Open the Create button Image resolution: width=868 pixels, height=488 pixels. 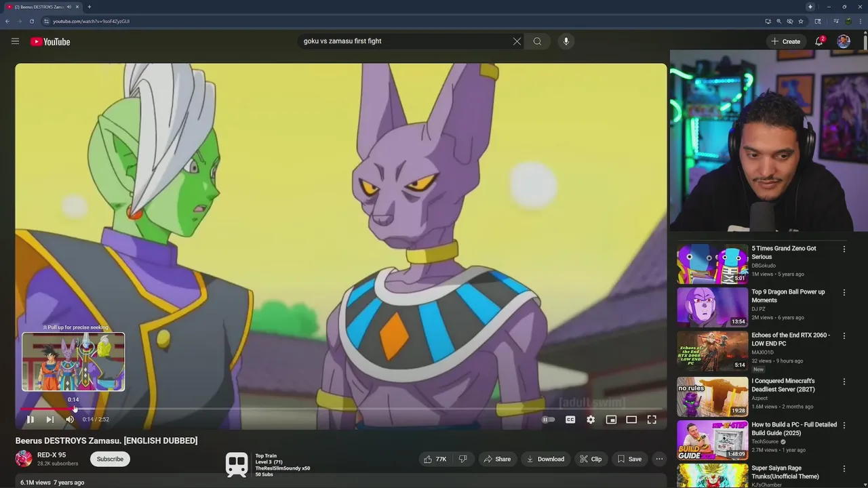coord(786,41)
